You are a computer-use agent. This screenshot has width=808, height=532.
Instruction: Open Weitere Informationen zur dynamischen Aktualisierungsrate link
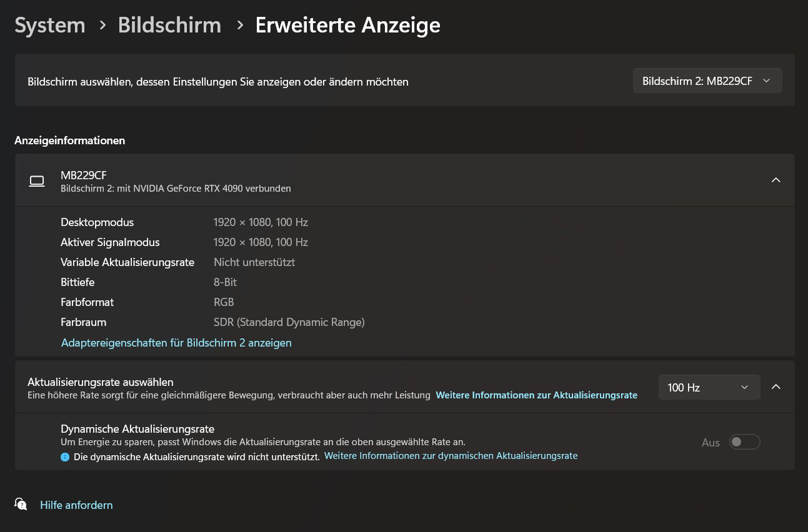[451, 456]
